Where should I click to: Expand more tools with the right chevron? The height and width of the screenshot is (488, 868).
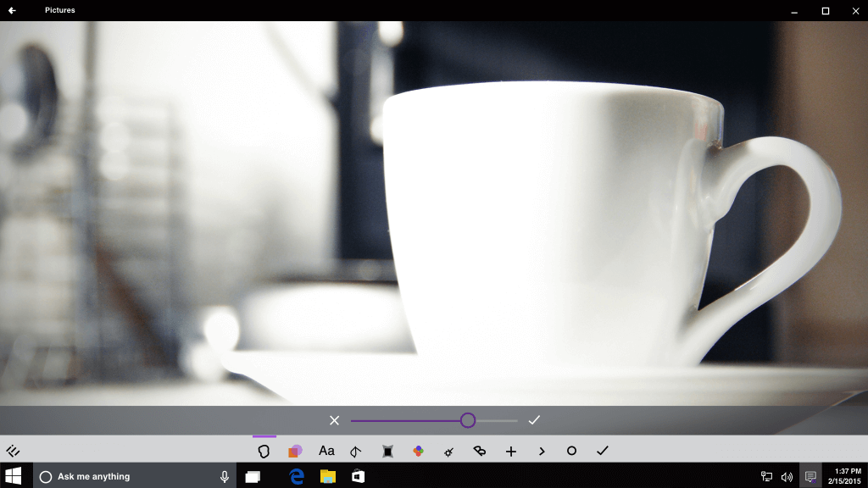pos(542,452)
